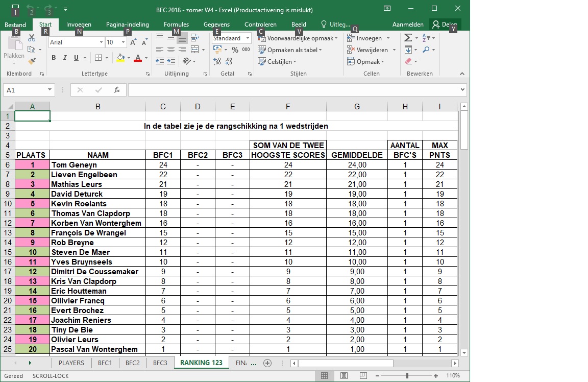Click the Cut scissors icon
The height and width of the screenshot is (382, 588).
click(x=32, y=38)
